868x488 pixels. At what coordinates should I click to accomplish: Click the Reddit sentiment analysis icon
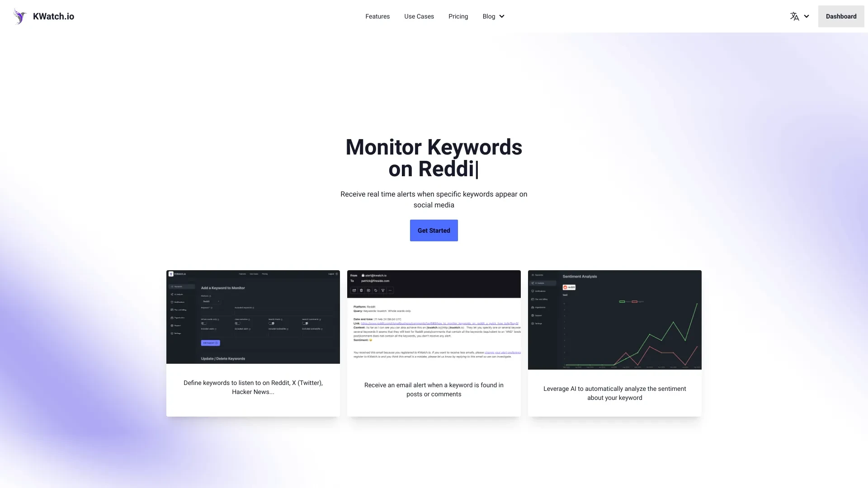569,287
